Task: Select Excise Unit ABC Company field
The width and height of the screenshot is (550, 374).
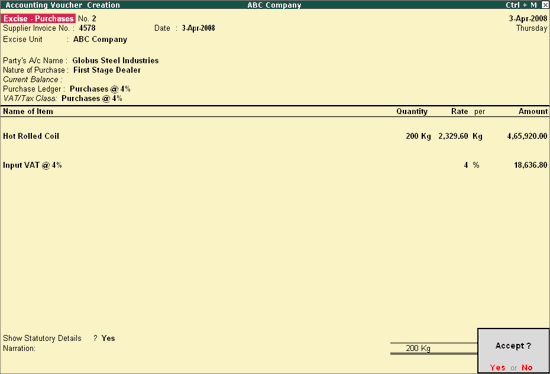Action: point(100,39)
